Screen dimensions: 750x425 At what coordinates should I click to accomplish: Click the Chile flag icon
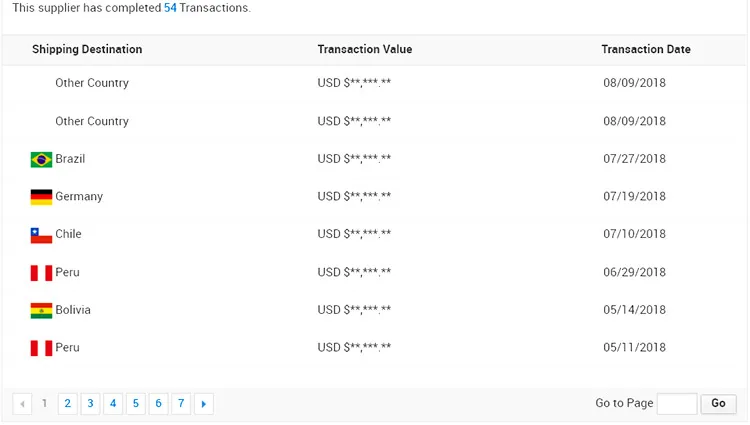point(41,235)
